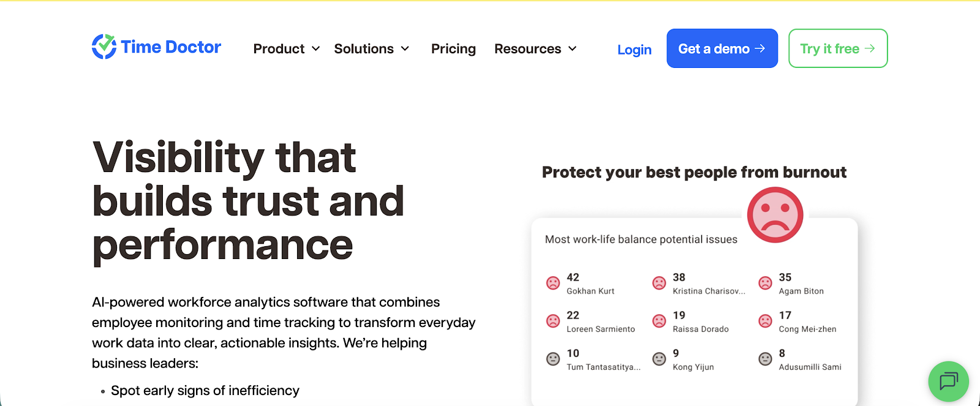Expand the Resources menu chevron
The image size is (980, 406).
point(573,49)
